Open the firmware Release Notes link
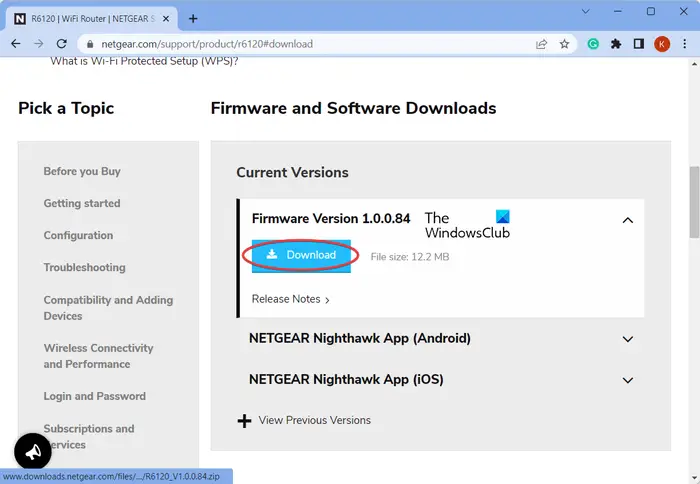Screen dimensions: 700x484 click(x=291, y=299)
